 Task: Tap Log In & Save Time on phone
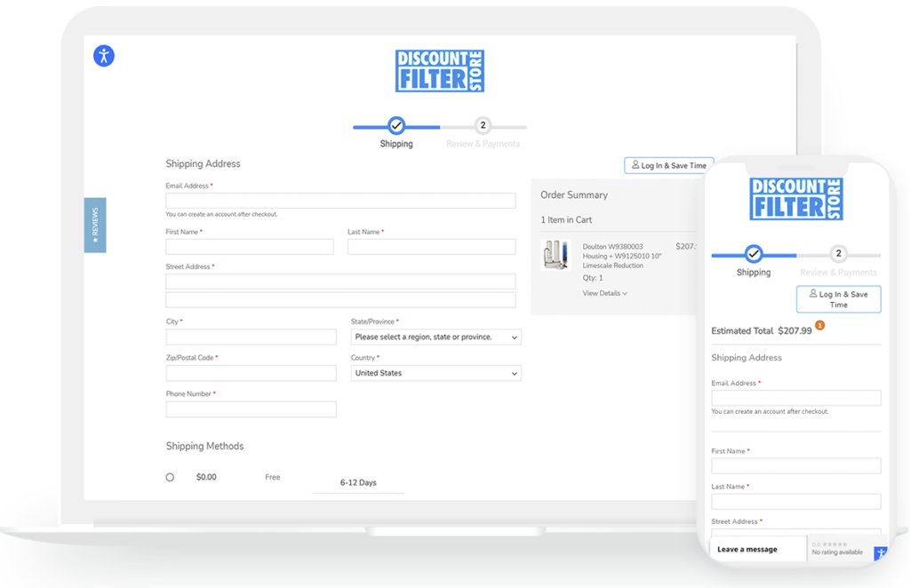point(838,299)
